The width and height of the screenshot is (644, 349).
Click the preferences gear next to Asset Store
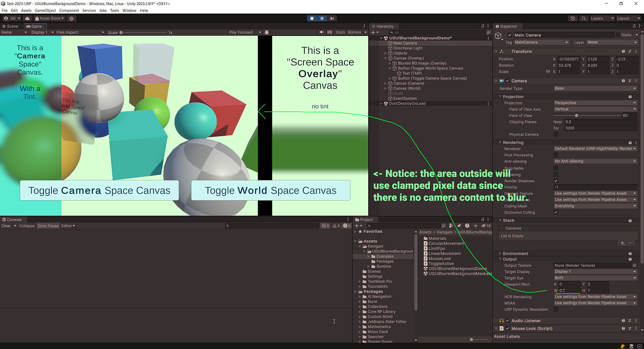click(x=71, y=18)
